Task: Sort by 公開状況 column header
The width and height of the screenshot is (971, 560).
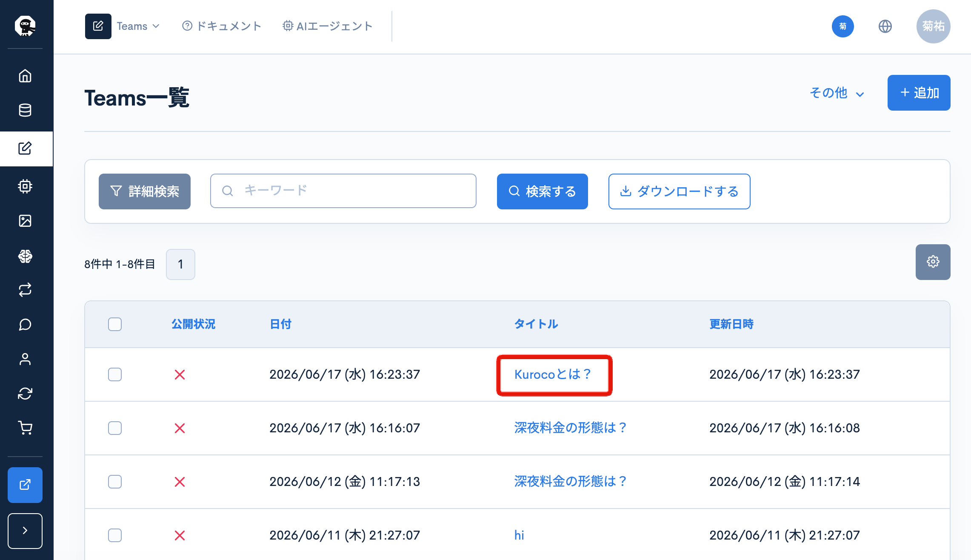Action: [x=194, y=324]
